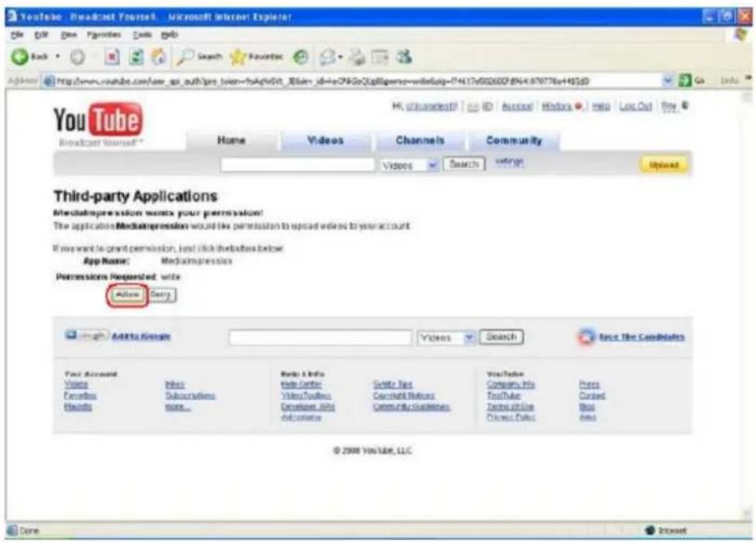
Task: Click in the top YouTube search field
Action: point(297,165)
